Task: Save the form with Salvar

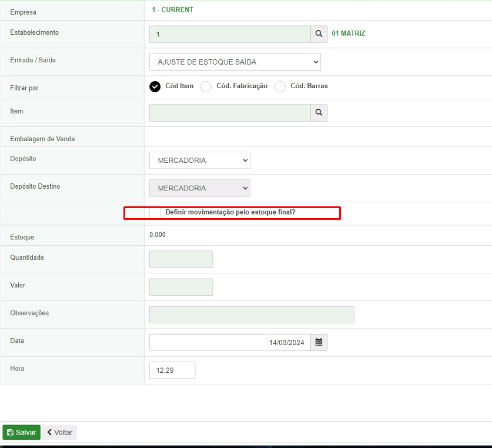Action: 22,432
